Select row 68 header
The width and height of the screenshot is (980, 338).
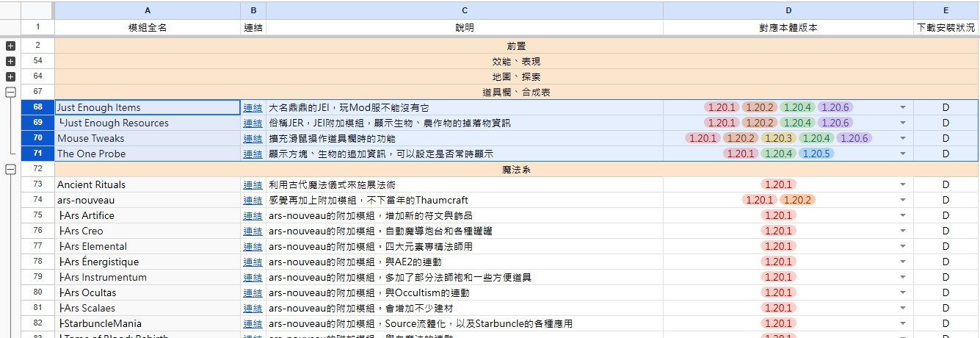point(37,108)
